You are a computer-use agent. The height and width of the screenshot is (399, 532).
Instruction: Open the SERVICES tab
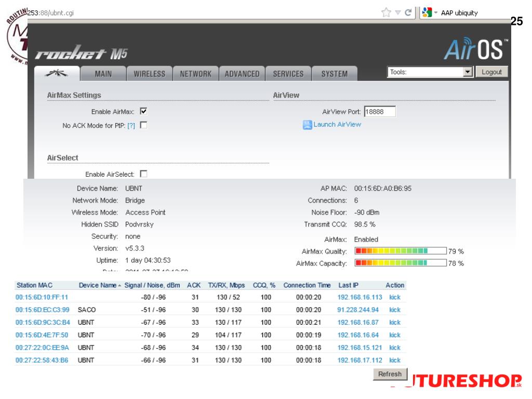point(288,74)
